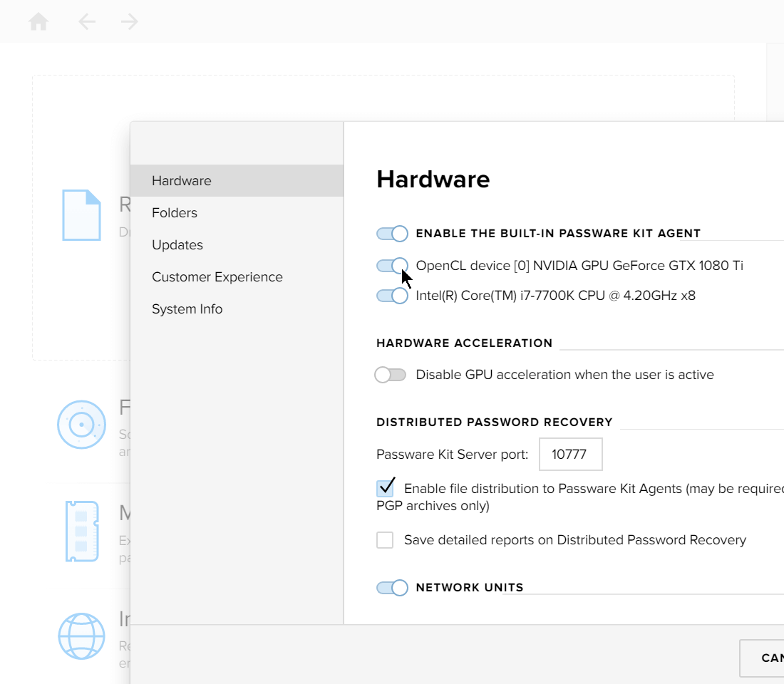The image size is (784, 684).
Task: Open the file recovery document icon
Action: pos(81,215)
